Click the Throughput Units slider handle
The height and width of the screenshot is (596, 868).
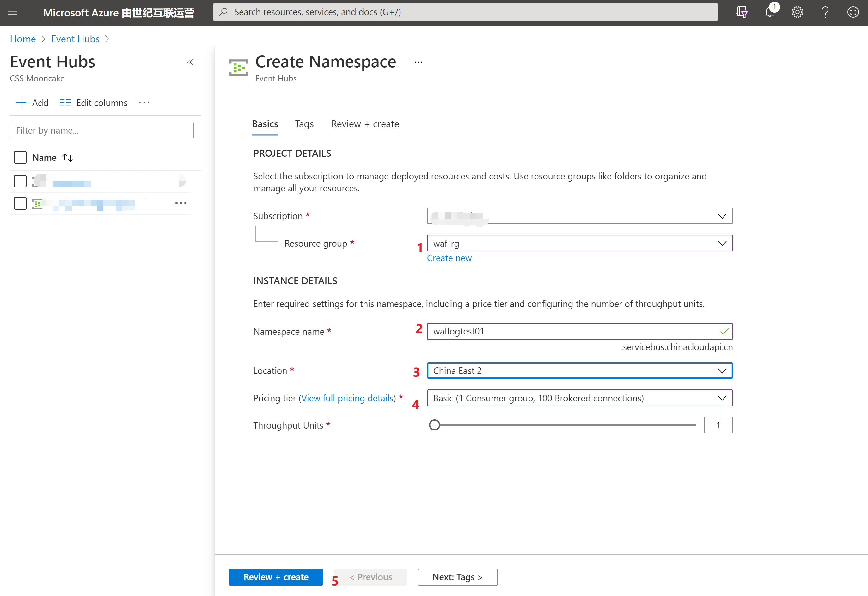[434, 425]
